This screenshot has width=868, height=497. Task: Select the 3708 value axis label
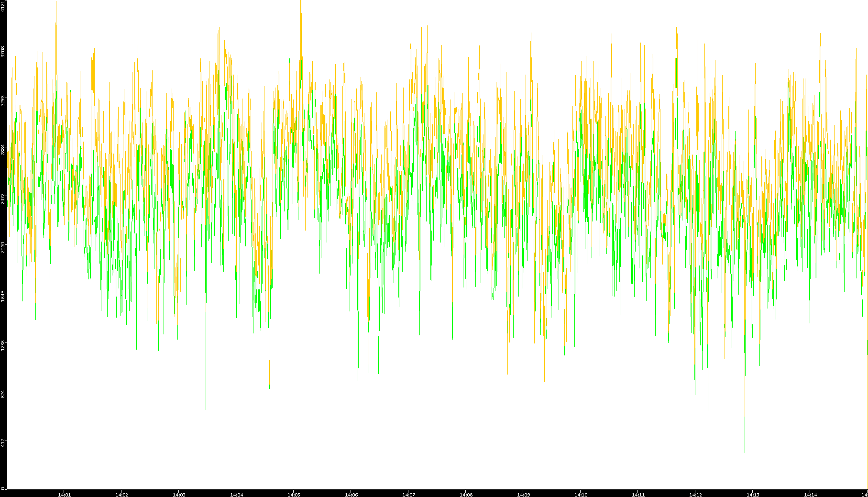coord(3,51)
